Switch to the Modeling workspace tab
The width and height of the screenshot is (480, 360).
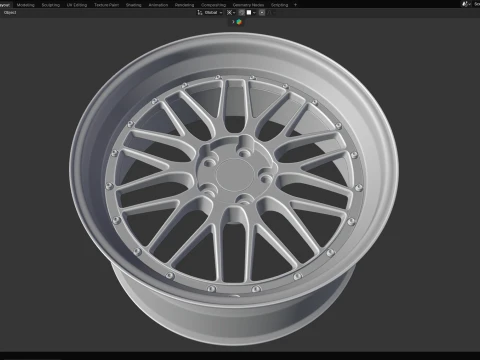(26, 5)
